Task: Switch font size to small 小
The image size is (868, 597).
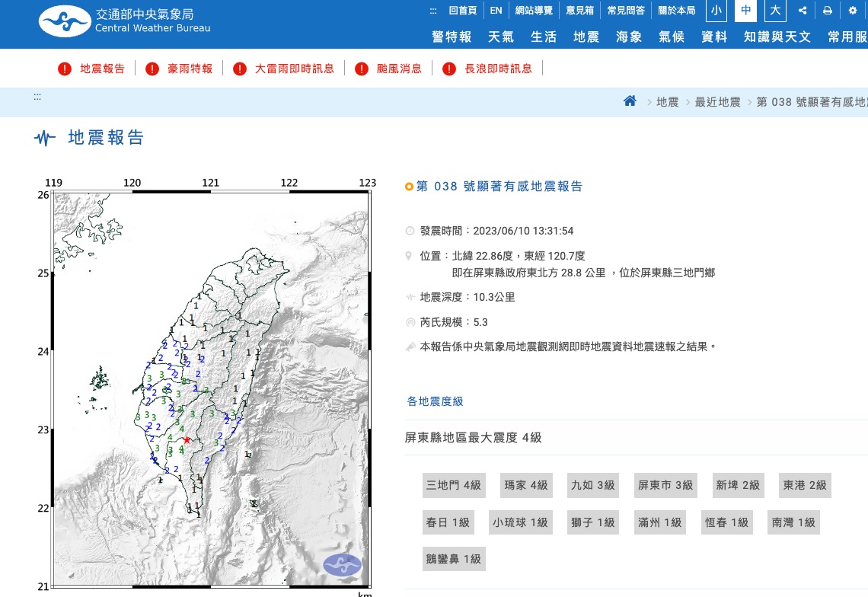Action: (716, 11)
